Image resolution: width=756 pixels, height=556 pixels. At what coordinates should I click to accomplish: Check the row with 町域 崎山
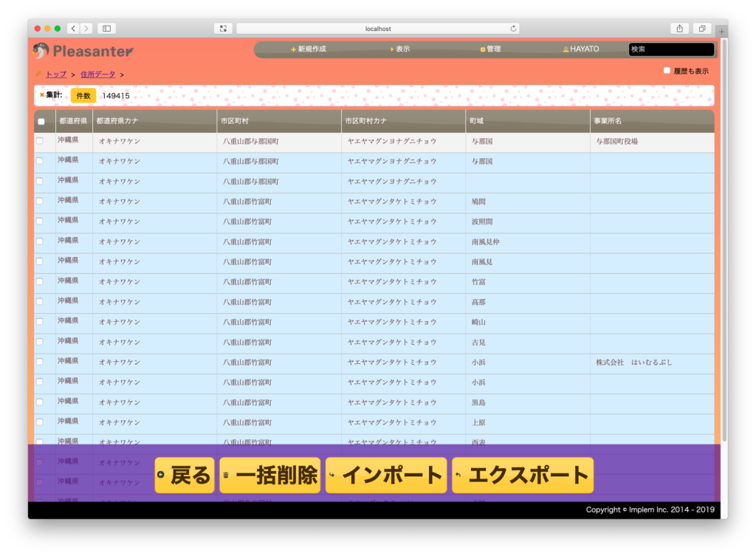[x=40, y=322]
